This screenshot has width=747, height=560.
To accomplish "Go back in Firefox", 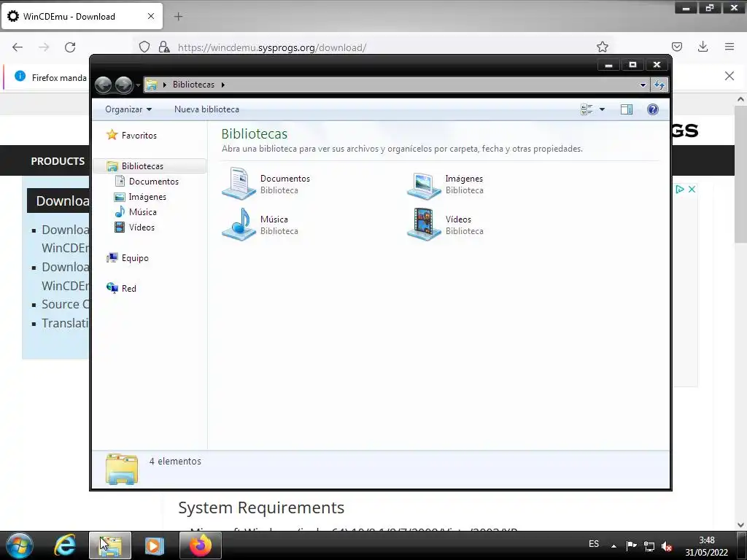I will click(x=18, y=47).
